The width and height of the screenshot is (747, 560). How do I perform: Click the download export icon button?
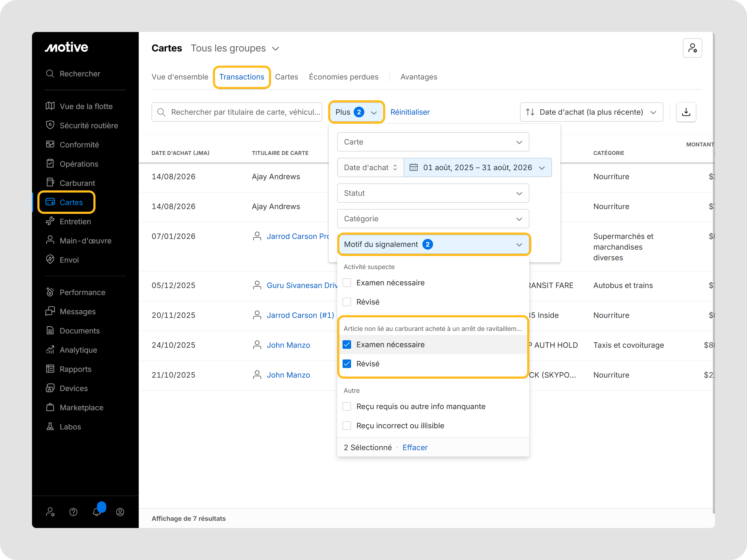pyautogui.click(x=686, y=112)
